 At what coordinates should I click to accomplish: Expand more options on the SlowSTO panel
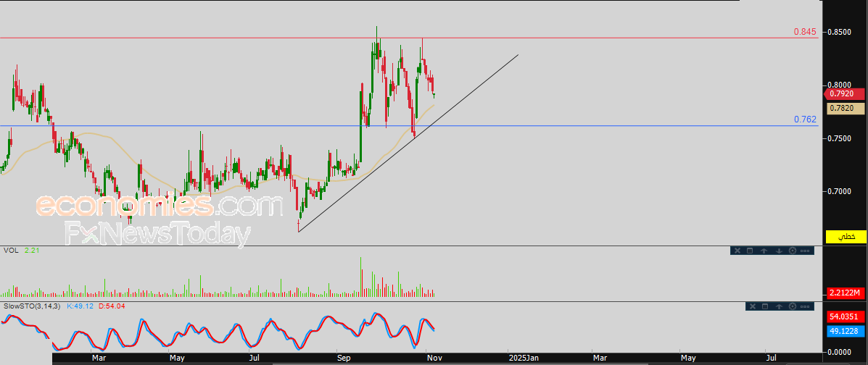click(x=806, y=307)
